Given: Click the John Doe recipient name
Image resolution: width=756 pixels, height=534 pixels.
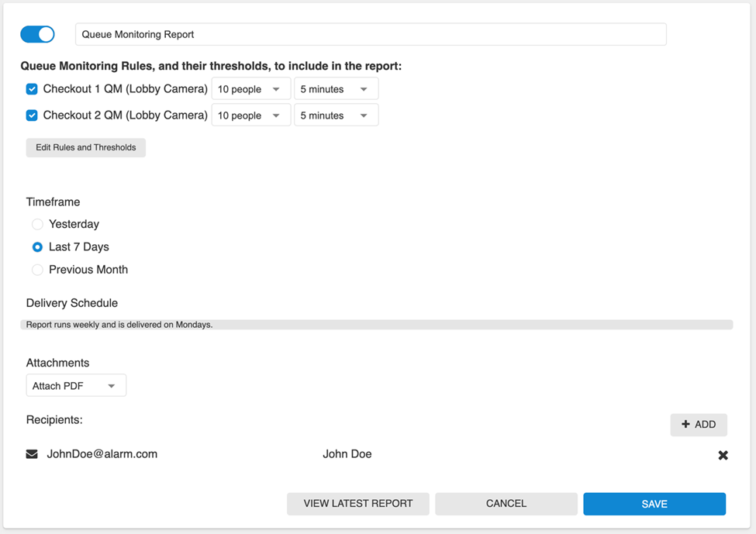Looking at the screenshot, I should pos(347,454).
